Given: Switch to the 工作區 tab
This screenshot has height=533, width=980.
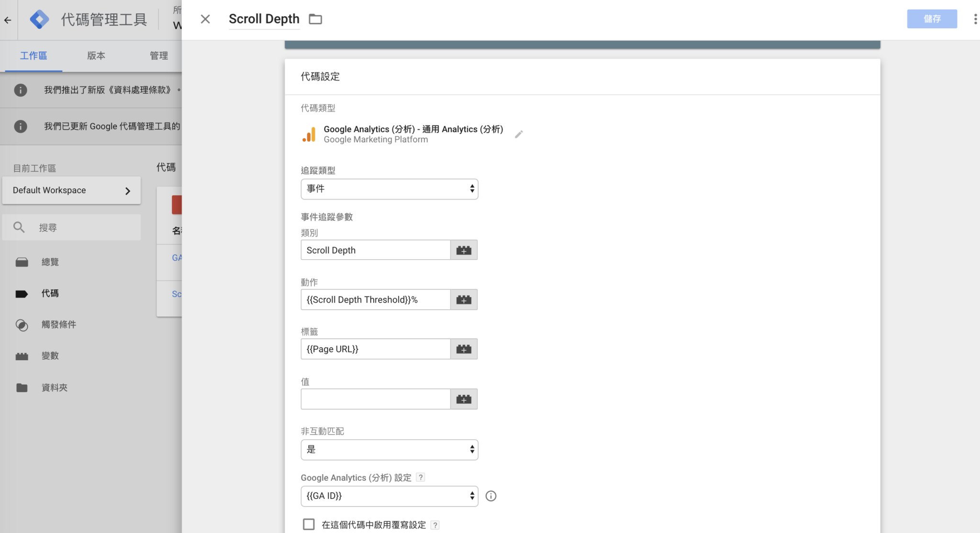Looking at the screenshot, I should [x=33, y=56].
